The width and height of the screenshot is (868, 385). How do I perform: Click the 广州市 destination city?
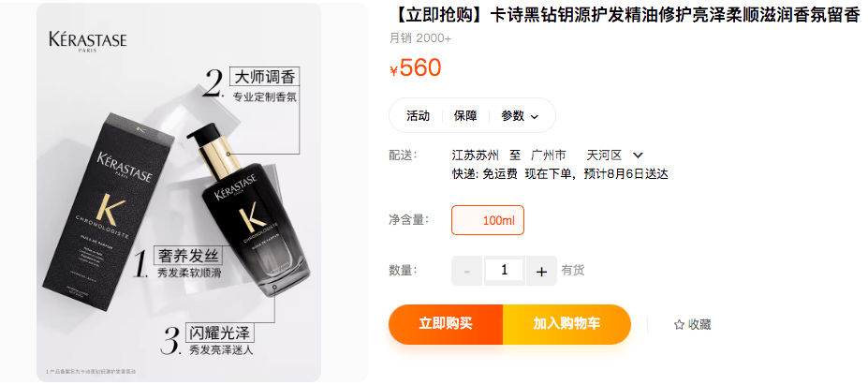[x=548, y=155]
